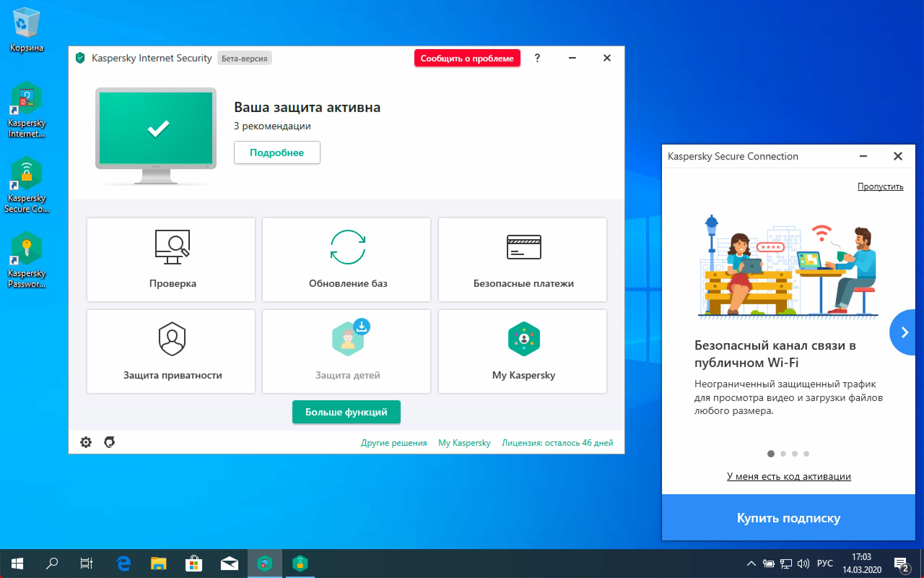Open taskbar search magnifier
The image size is (924, 578).
[x=52, y=564]
